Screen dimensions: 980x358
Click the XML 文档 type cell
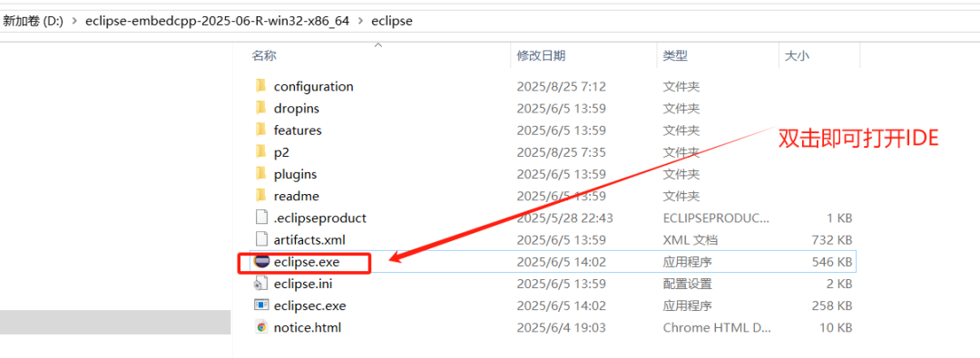coord(690,239)
